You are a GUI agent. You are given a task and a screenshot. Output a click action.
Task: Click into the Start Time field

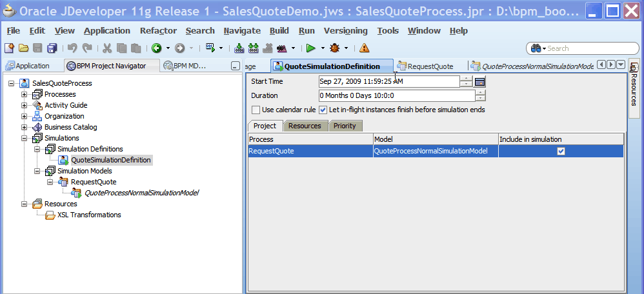pyautogui.click(x=389, y=82)
